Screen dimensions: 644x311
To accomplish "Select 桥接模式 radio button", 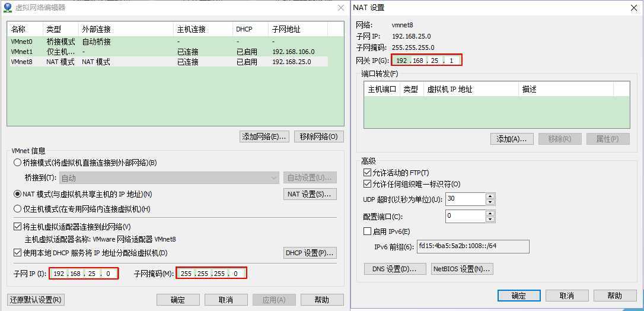I will pyautogui.click(x=17, y=163).
